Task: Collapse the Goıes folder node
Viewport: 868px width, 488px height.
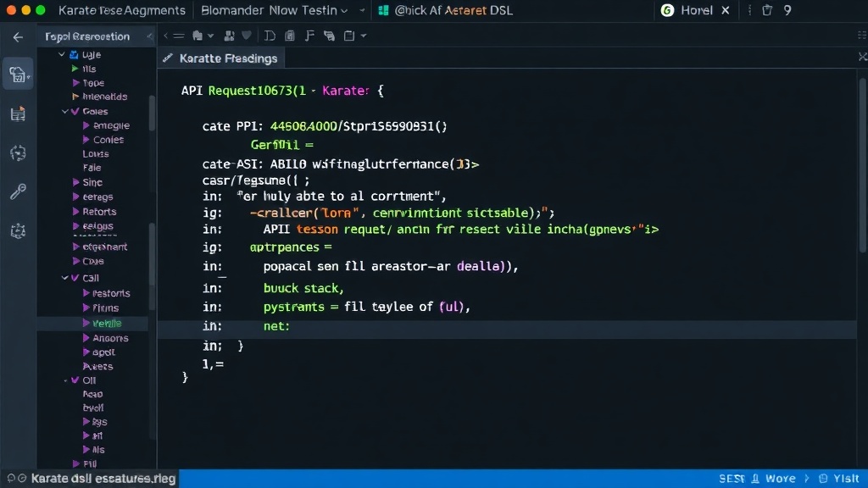Action: (64, 111)
